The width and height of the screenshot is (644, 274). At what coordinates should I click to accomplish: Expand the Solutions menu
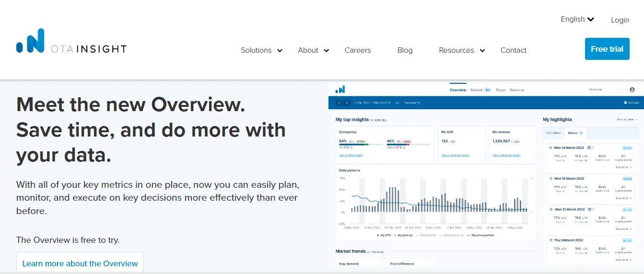point(262,50)
